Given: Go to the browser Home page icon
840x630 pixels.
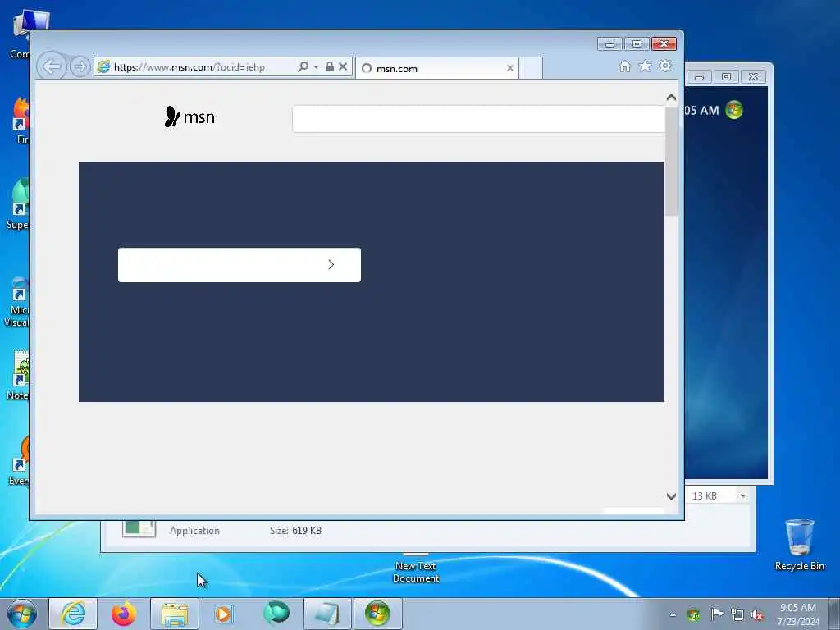Looking at the screenshot, I should coord(624,66).
